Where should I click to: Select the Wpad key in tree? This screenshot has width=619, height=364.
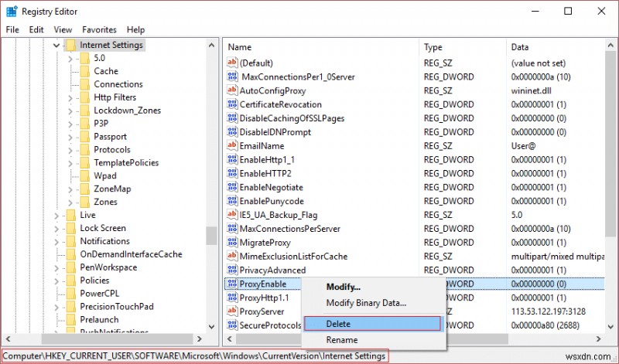coord(105,175)
